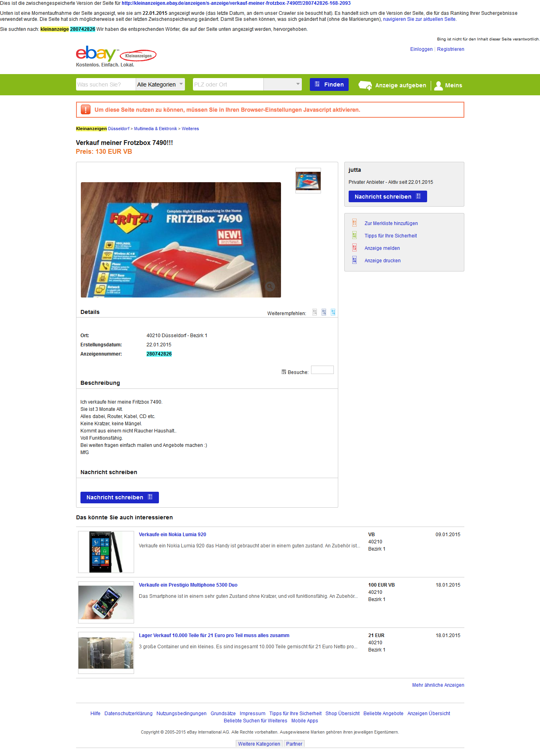Click the Anzeige aufgeben ad icon

365,85
